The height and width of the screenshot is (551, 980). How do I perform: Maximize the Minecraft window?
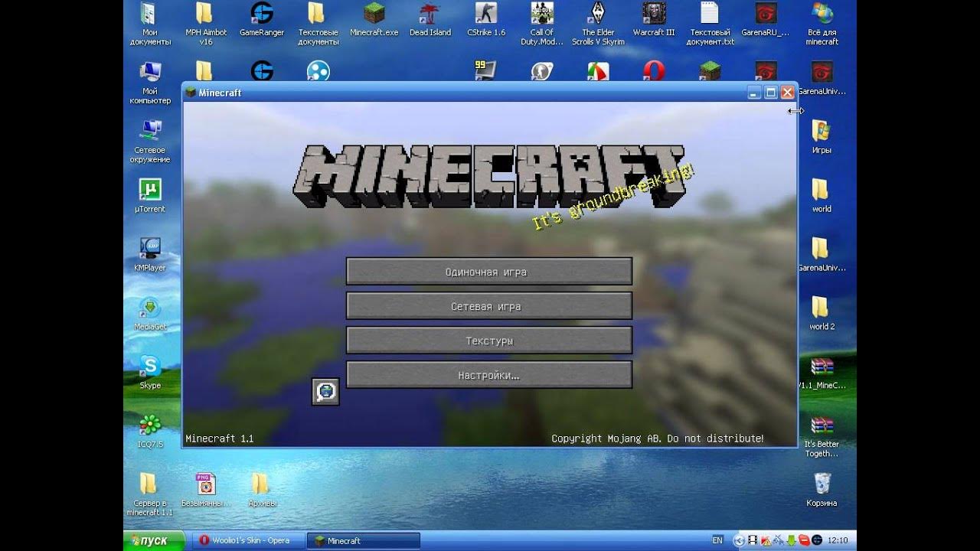771,93
